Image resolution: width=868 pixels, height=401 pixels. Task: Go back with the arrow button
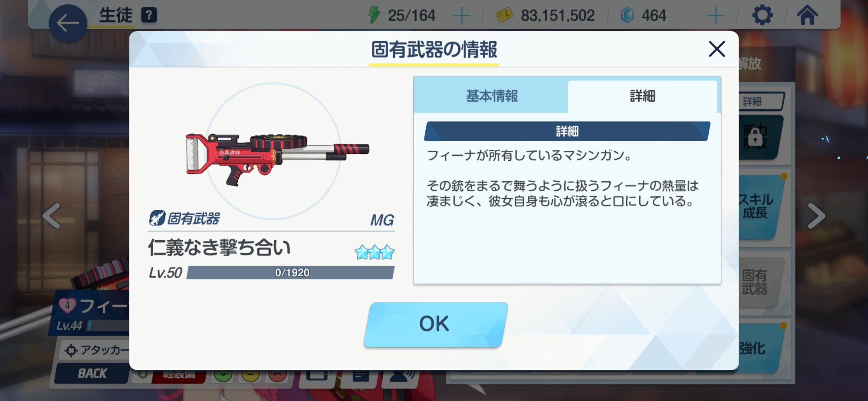tap(68, 23)
